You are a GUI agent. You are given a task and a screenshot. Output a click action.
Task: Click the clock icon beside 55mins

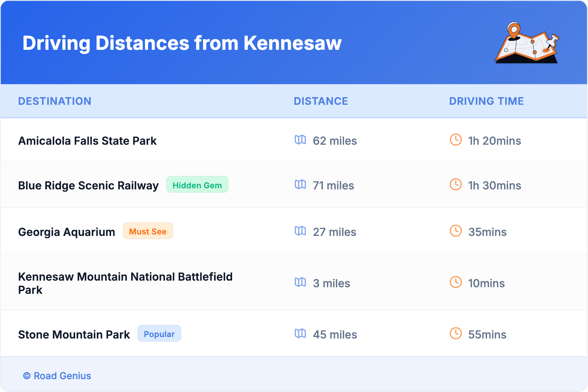(x=456, y=334)
